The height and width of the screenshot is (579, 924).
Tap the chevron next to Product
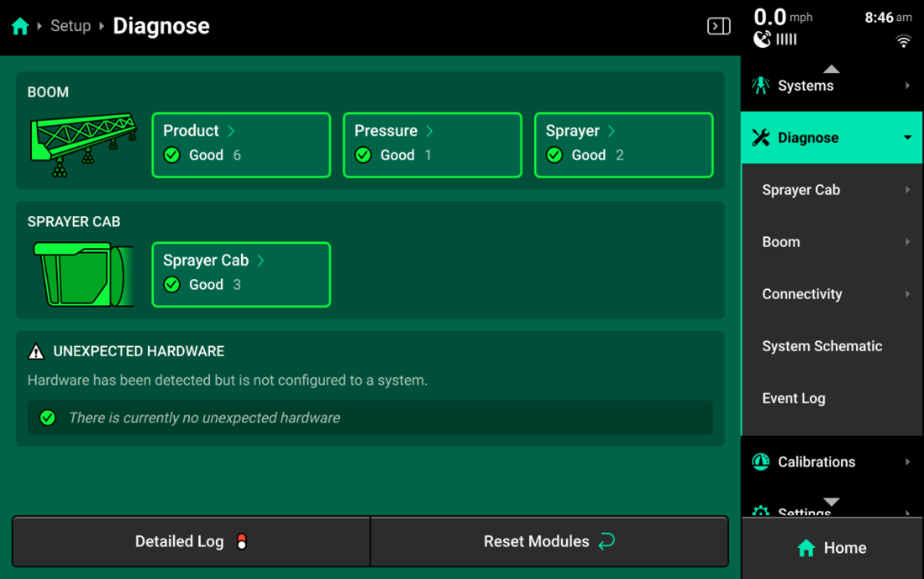coord(231,131)
